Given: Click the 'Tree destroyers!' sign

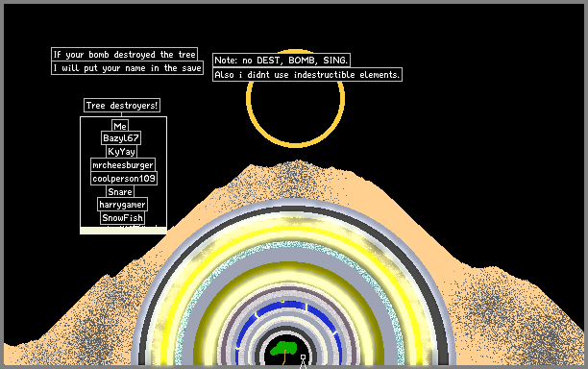Looking at the screenshot, I should [122, 106].
